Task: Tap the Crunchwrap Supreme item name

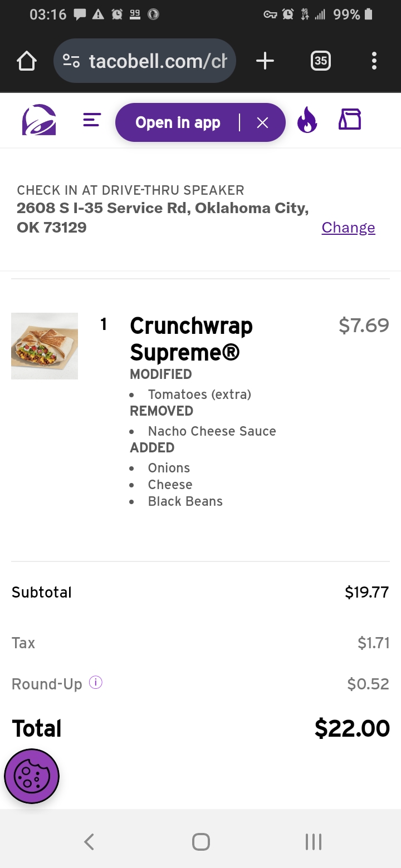Action: point(191,339)
